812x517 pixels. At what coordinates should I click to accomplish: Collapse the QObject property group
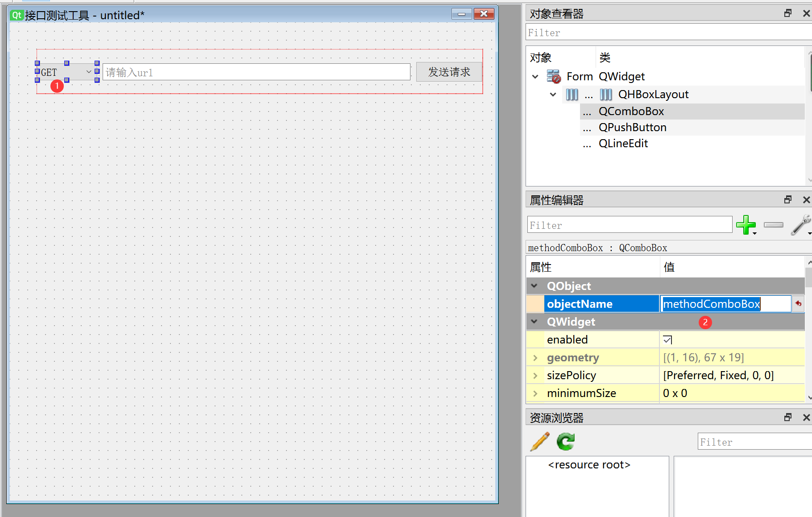click(534, 286)
